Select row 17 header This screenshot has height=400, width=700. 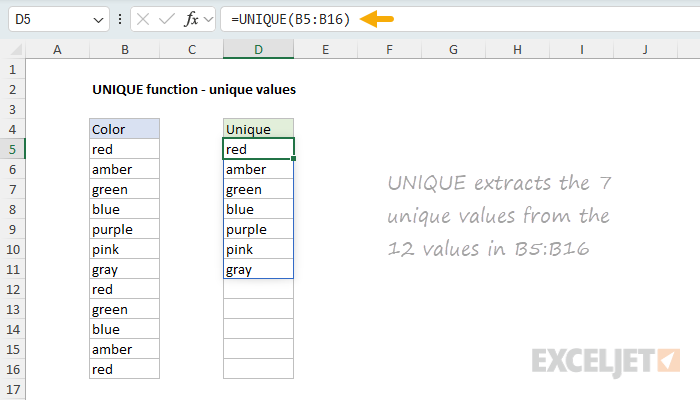12,389
